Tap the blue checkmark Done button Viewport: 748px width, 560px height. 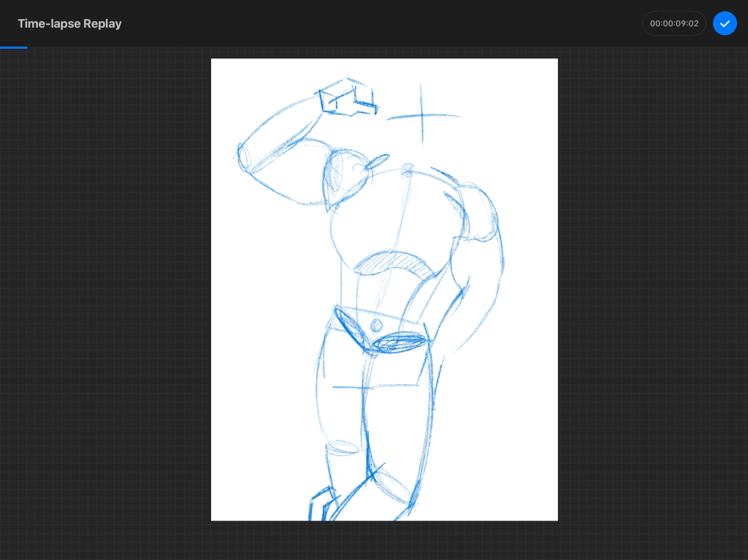(x=725, y=23)
